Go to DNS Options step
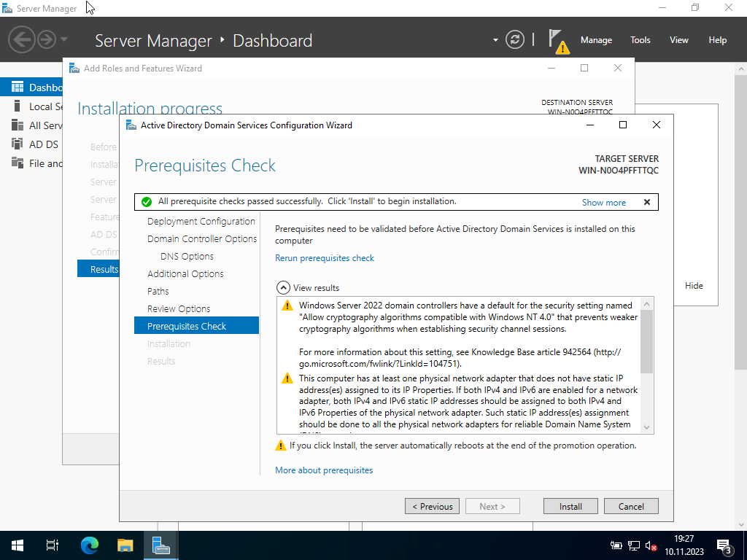Viewport: 747px width, 560px height. coord(187,256)
